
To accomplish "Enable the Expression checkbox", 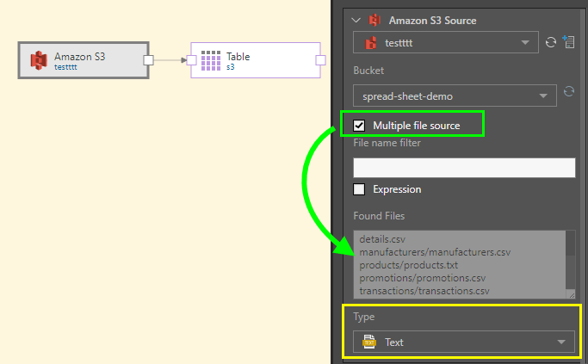I will (x=360, y=189).
